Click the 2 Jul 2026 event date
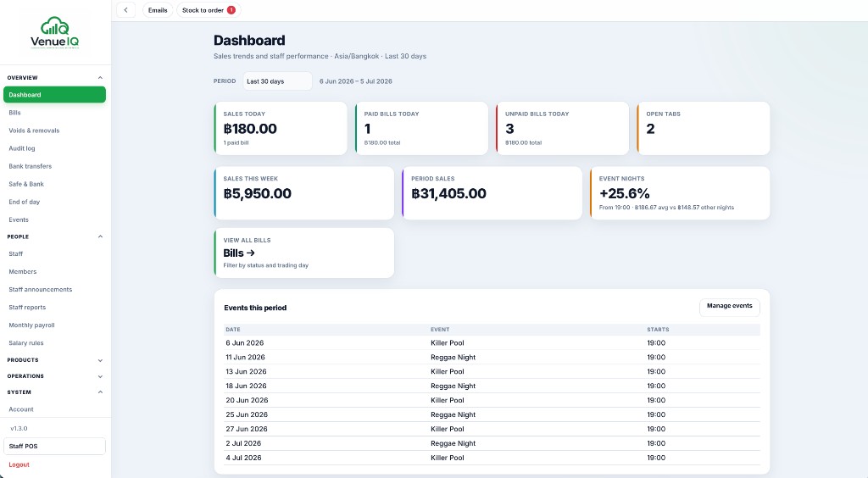The image size is (868, 478). coord(243,444)
